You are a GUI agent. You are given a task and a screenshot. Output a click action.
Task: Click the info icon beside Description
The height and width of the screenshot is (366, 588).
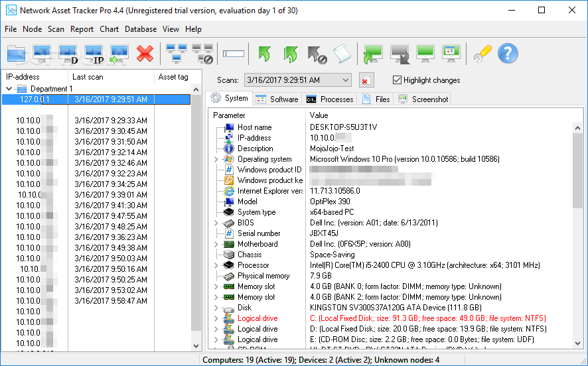(x=229, y=149)
